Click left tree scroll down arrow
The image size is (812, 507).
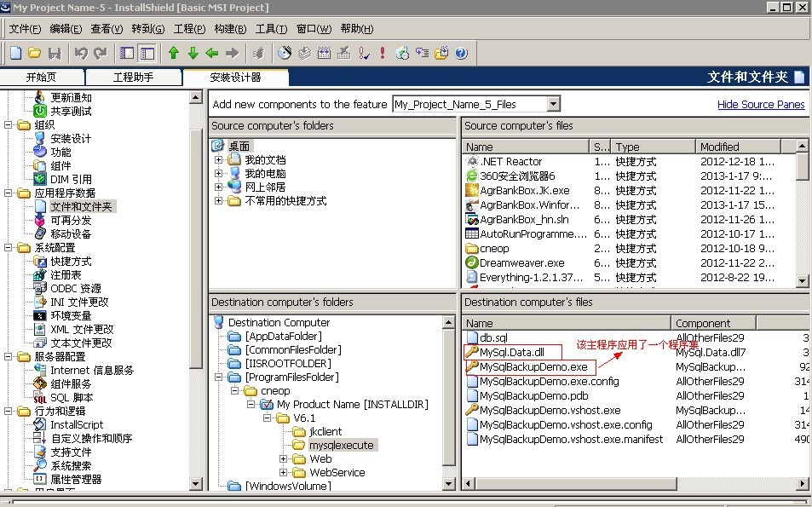pyautogui.click(x=196, y=484)
